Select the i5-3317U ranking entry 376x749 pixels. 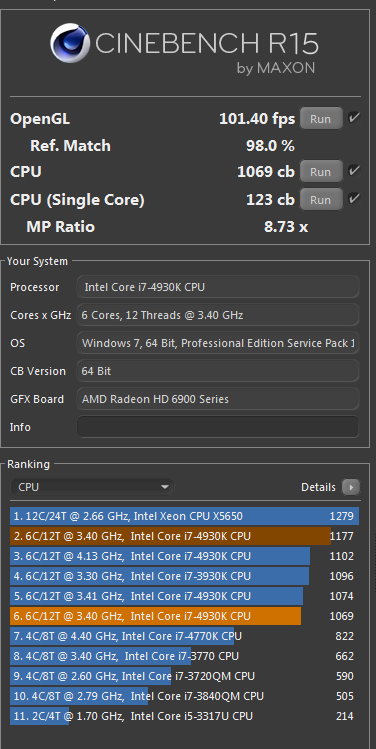click(184, 716)
